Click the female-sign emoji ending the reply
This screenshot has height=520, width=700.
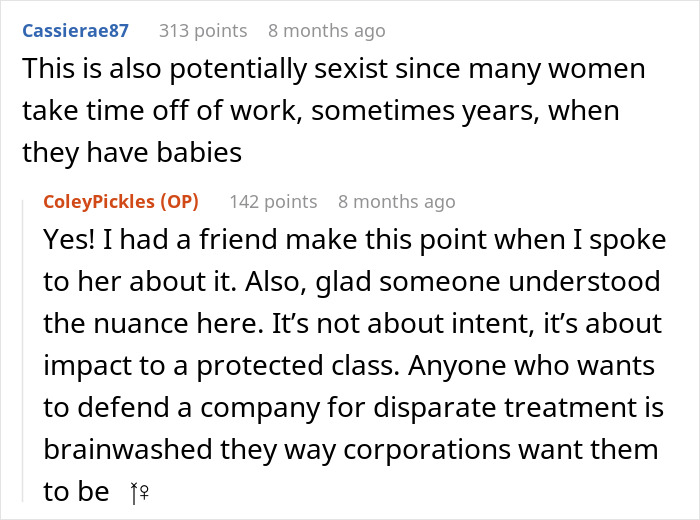138,492
